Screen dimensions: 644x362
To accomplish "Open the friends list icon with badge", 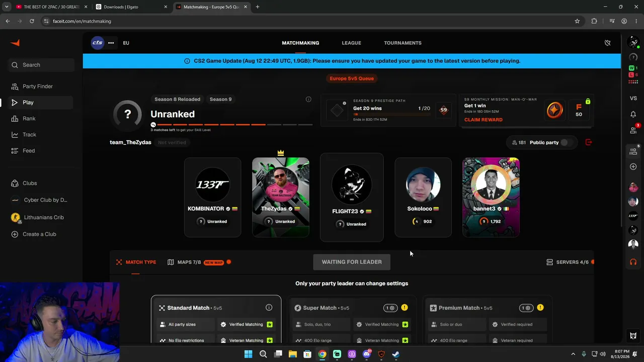I will 633,130.
